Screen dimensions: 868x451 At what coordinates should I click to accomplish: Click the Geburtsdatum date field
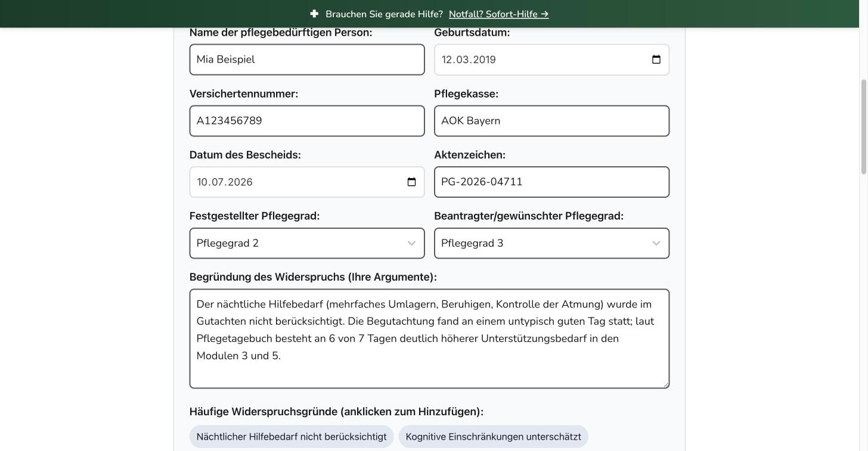[551, 60]
